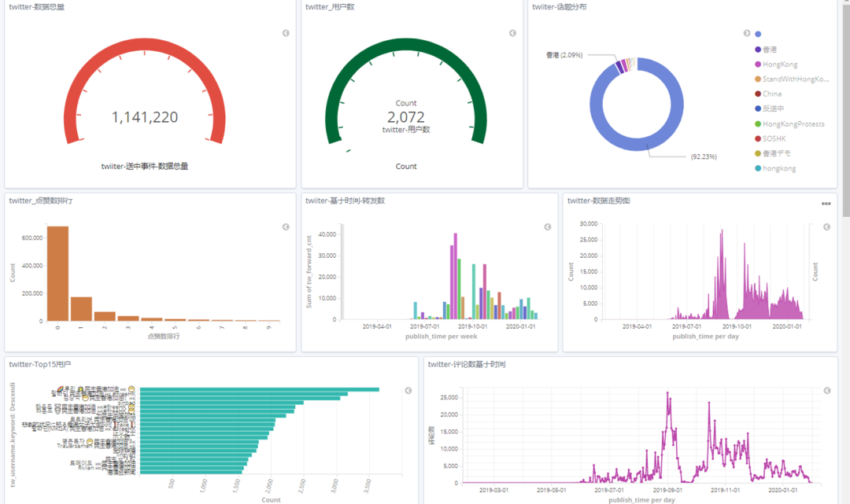This screenshot has width=850, height=504.
Task: Click the unlabeled blue legend dot
Action: click(758, 34)
